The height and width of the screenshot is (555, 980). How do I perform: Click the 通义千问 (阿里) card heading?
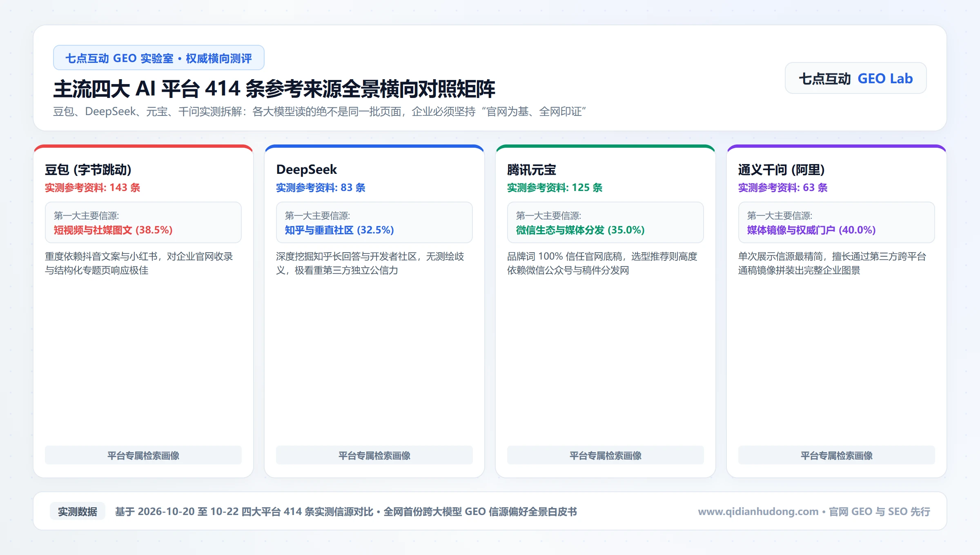click(x=782, y=169)
